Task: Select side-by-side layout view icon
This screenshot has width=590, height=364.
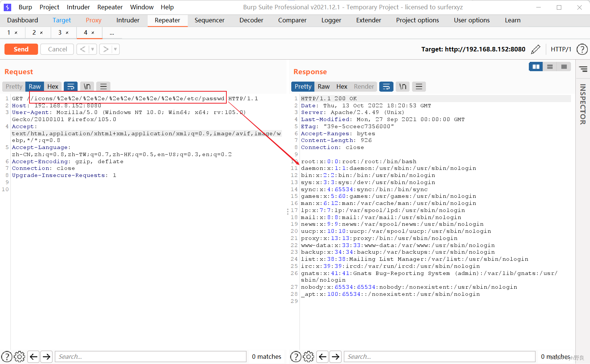Action: tap(536, 67)
